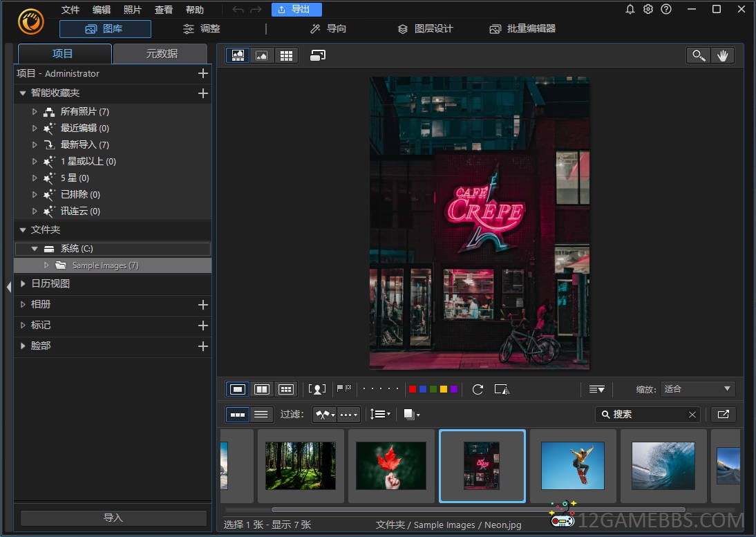Switch to the 调整 module
Image resolution: width=756 pixels, height=537 pixels.
pyautogui.click(x=202, y=29)
